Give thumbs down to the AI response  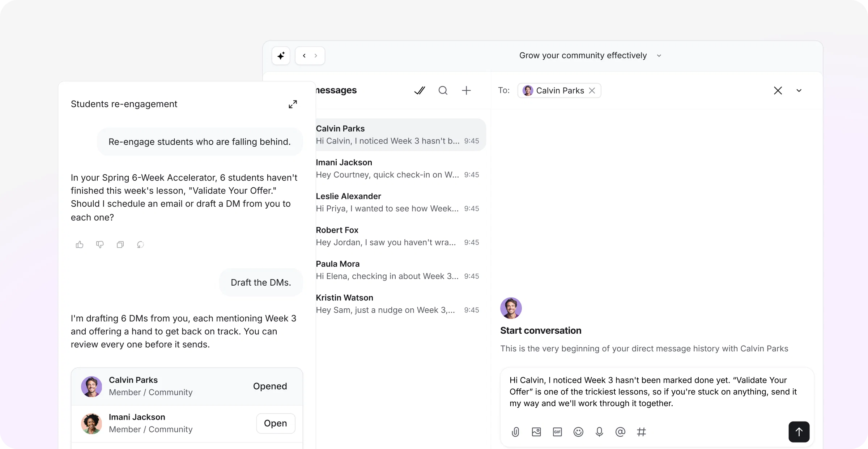(100, 245)
